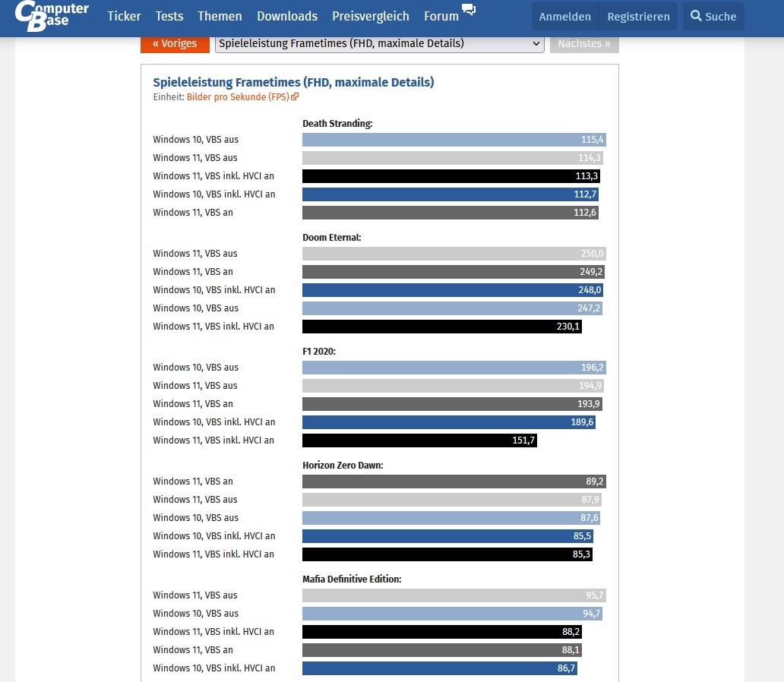This screenshot has height=682, width=784.
Task: Click the external link icon beside FPS unit
Action: 295,96
